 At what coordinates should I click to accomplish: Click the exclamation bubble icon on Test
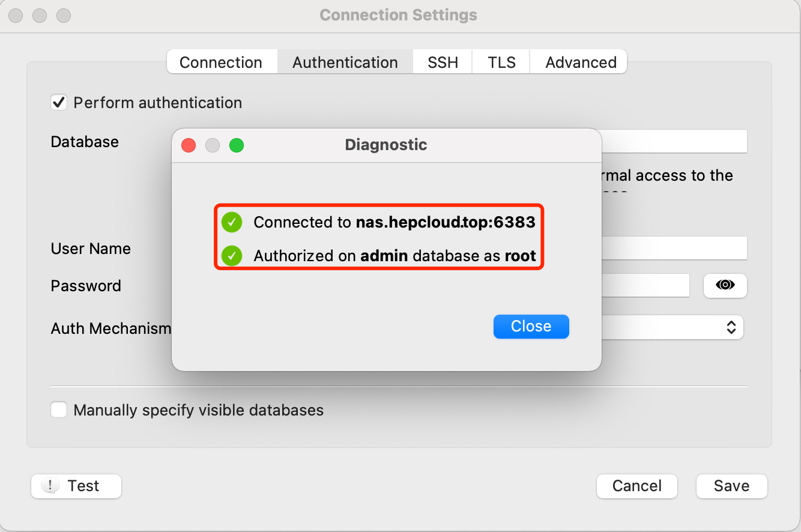click(x=50, y=486)
